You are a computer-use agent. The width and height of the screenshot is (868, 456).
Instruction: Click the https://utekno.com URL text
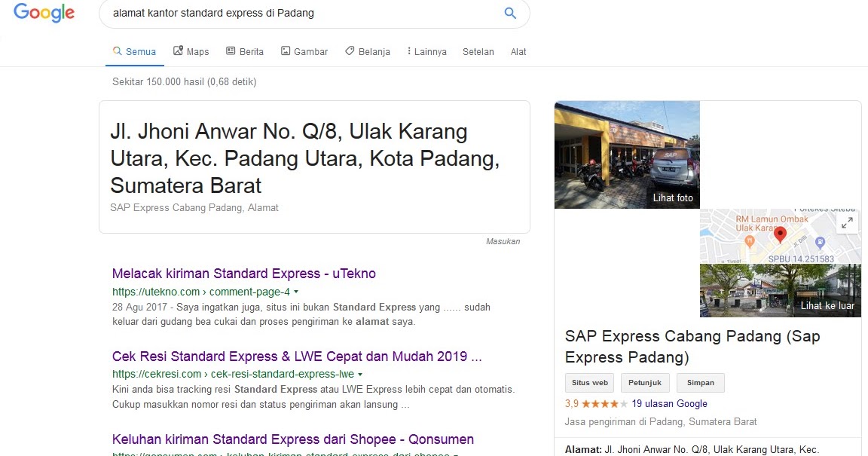(201, 292)
